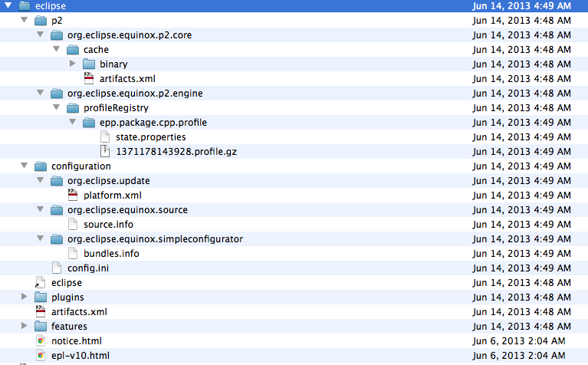Select the features folder name
Viewport: 588px width, 365px height.
pos(69,327)
